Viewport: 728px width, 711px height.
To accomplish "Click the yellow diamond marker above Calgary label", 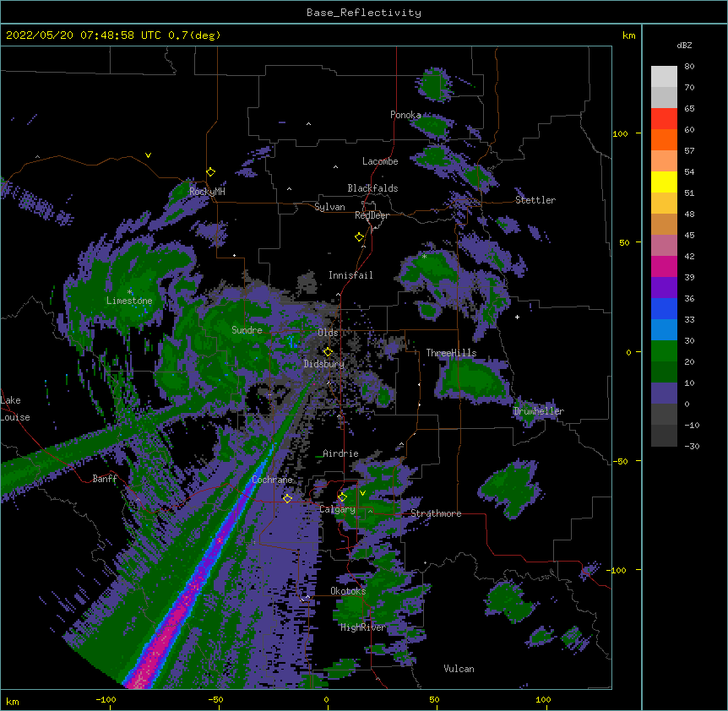I will tap(342, 497).
